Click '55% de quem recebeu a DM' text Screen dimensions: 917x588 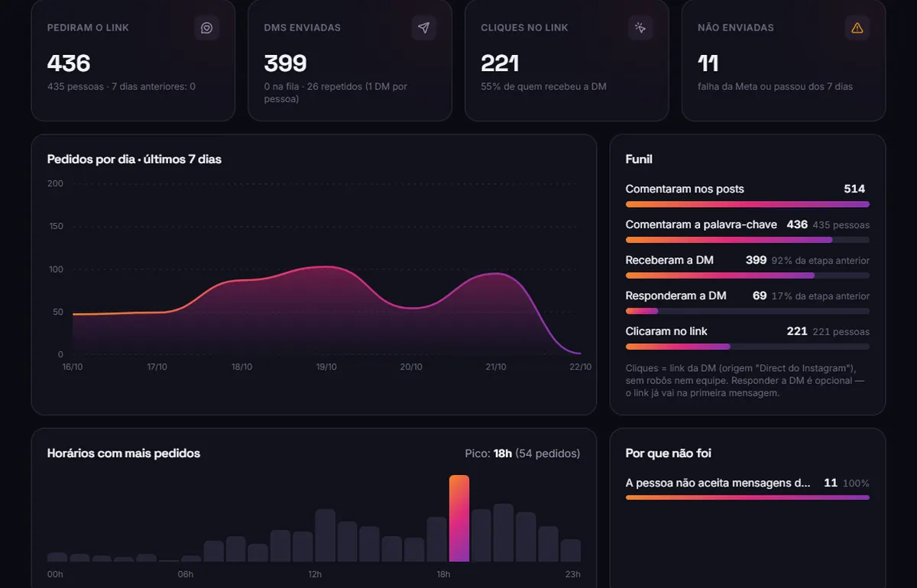click(544, 87)
